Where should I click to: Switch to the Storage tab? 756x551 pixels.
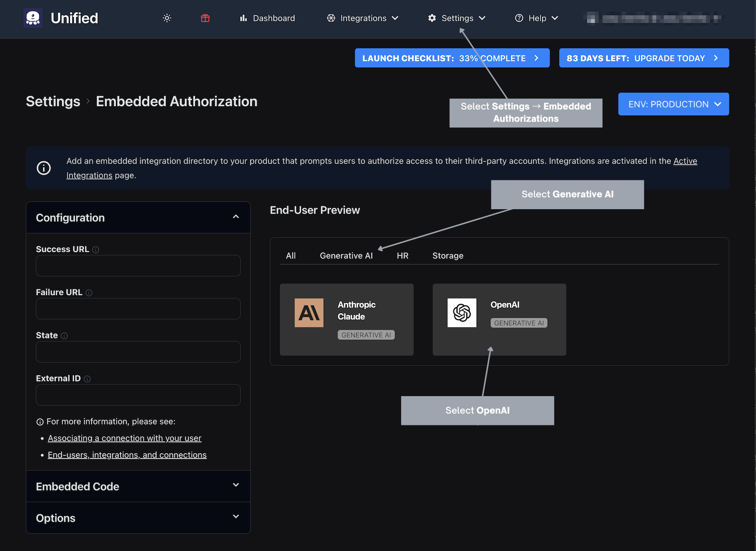[x=447, y=255]
